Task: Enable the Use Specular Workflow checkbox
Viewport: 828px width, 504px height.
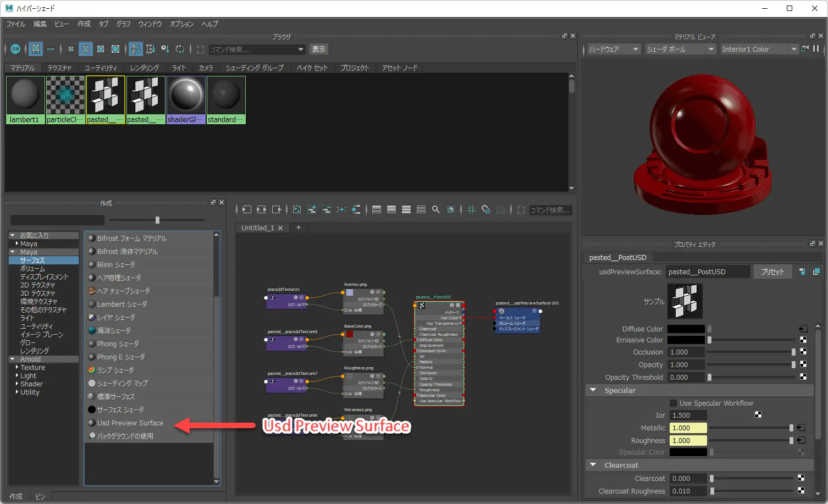Action: pos(673,403)
